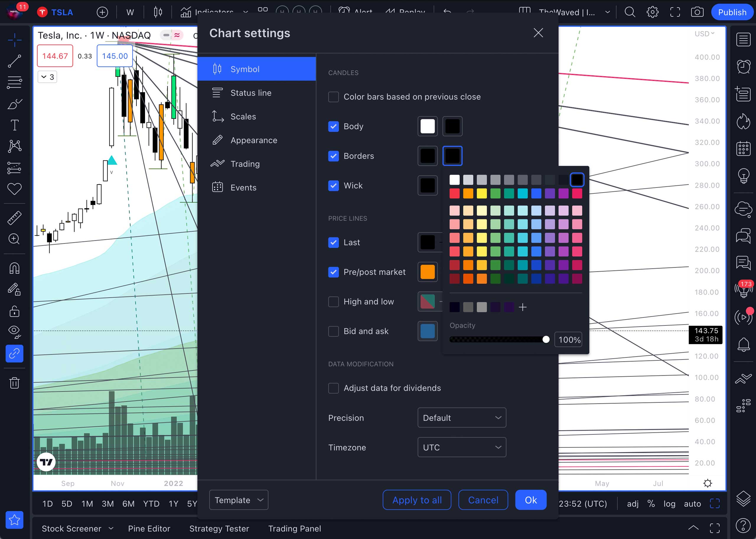Uncheck the Body checkbox
This screenshot has width=756, height=539.
coord(333,126)
